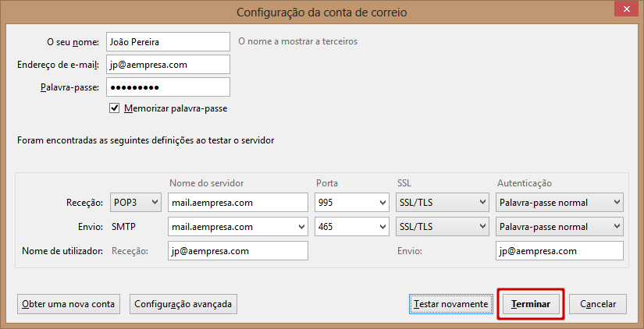
Task: Open the Envio SSL/TLS dropdown
Action: point(443,226)
